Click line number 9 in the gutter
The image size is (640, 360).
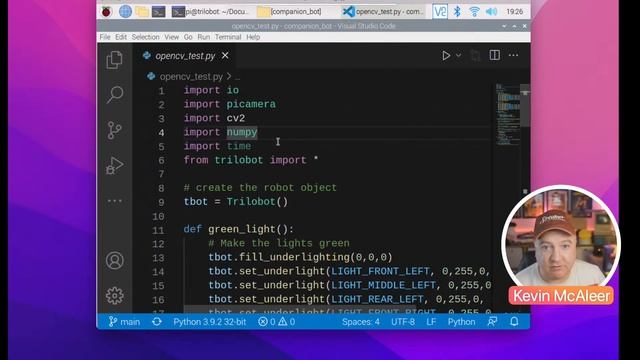coord(161,202)
